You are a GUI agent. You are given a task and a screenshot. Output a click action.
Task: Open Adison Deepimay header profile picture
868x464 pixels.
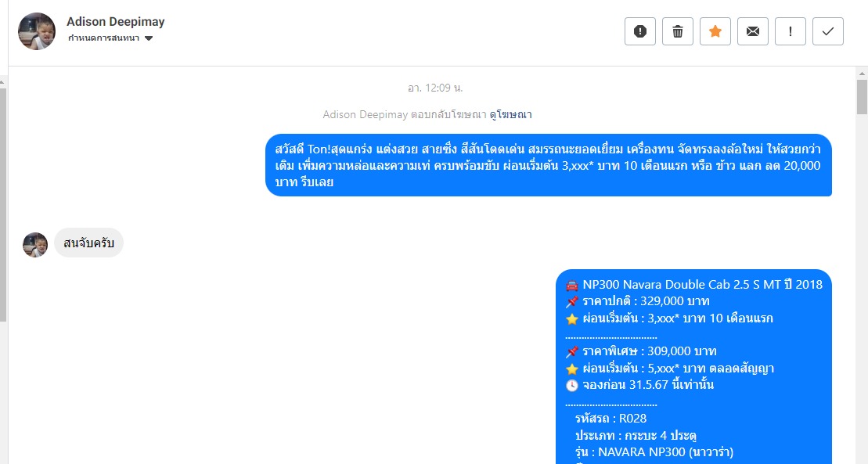click(37, 31)
